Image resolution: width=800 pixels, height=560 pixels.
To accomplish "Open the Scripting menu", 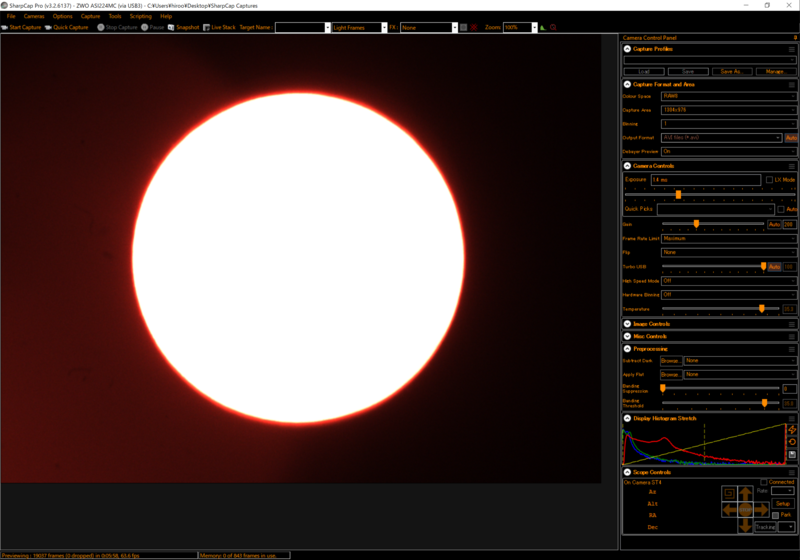I will tap(140, 16).
